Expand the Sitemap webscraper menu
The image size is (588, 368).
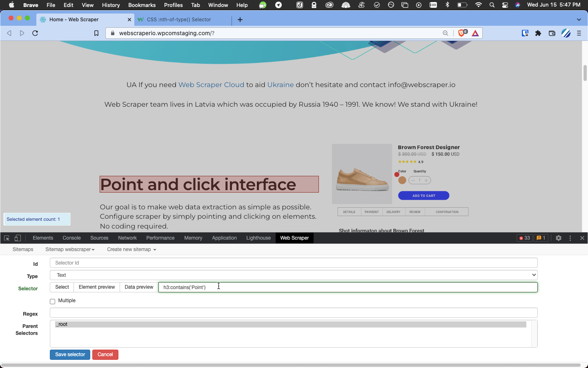click(70, 249)
